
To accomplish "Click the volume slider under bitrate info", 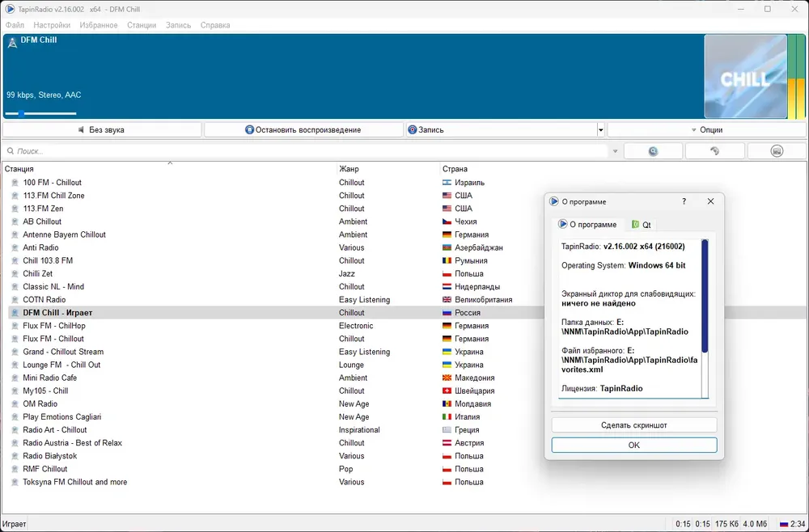I will 40,113.
